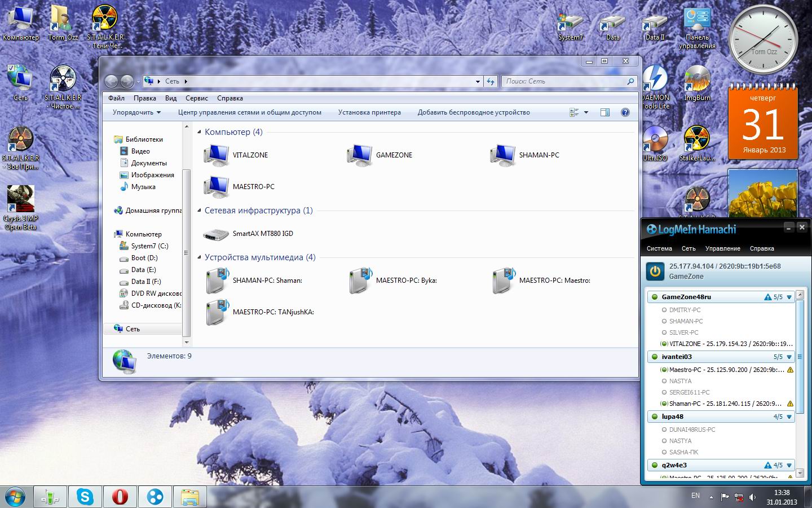Click the tulips slideshow gadget thumbnail

763,193
